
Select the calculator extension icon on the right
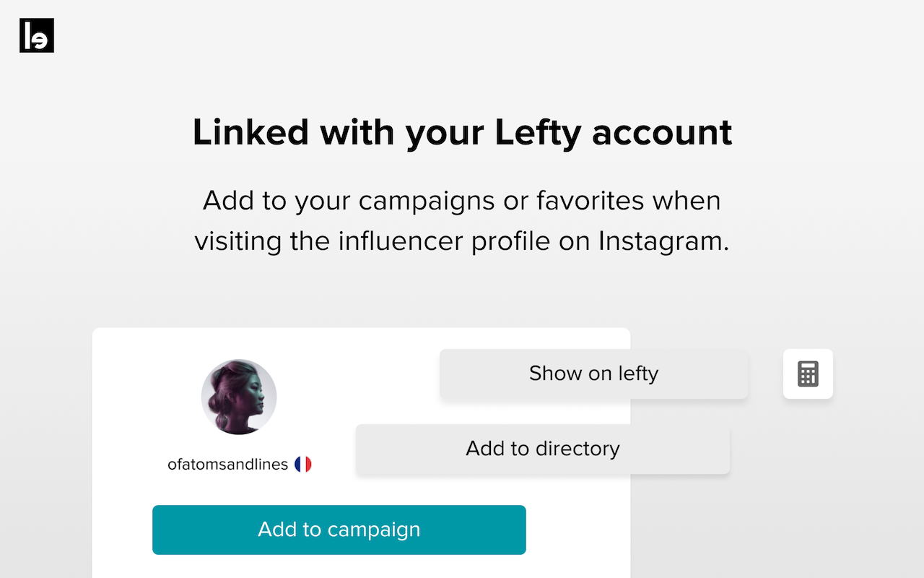pyautogui.click(x=808, y=374)
